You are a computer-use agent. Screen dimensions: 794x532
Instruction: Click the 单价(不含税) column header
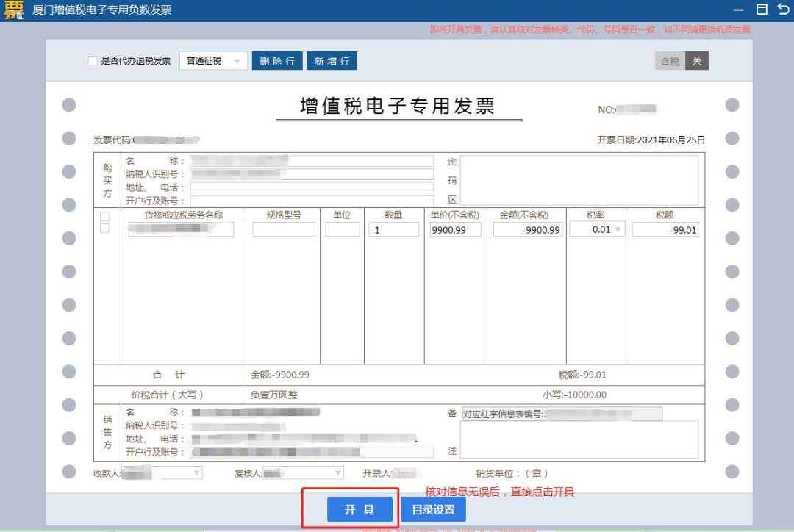pos(455,215)
